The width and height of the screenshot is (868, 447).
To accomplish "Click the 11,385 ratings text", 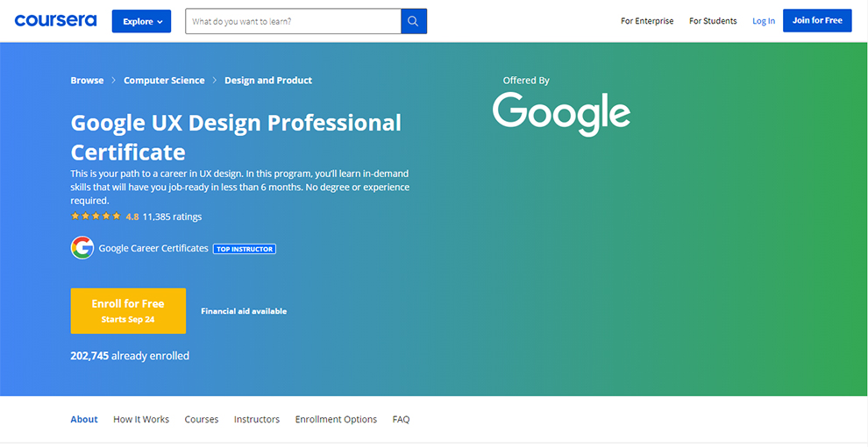I will 172,216.
